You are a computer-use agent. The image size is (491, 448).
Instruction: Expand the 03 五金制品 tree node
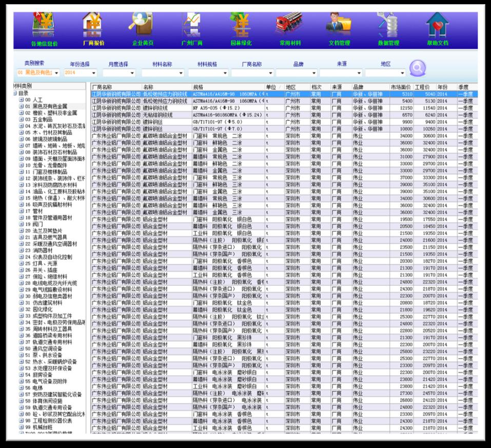22,119
